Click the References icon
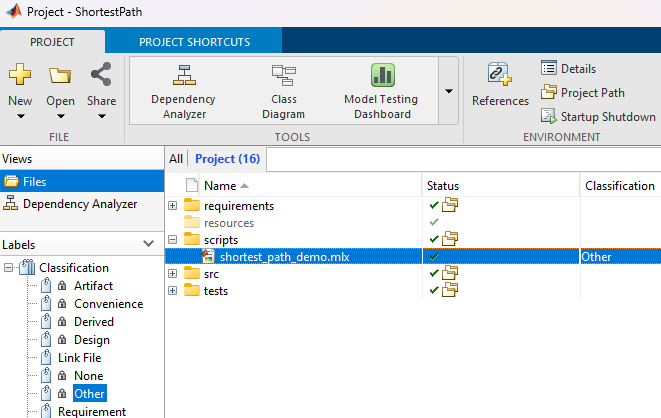 coord(500,74)
